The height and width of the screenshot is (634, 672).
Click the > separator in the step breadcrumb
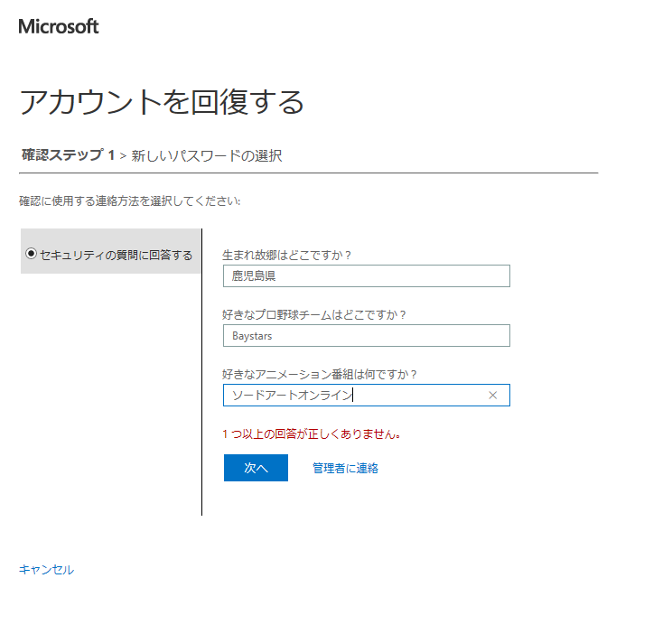pos(123,155)
